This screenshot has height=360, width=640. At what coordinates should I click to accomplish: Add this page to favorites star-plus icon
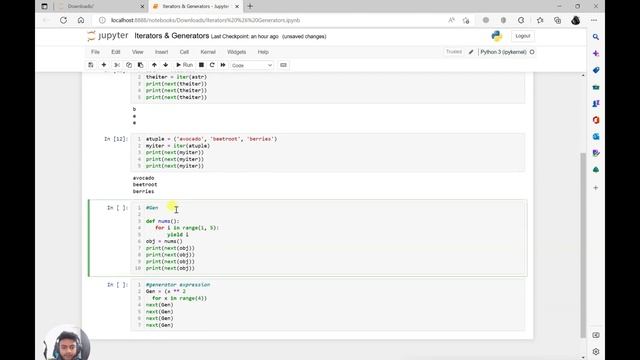click(466, 20)
